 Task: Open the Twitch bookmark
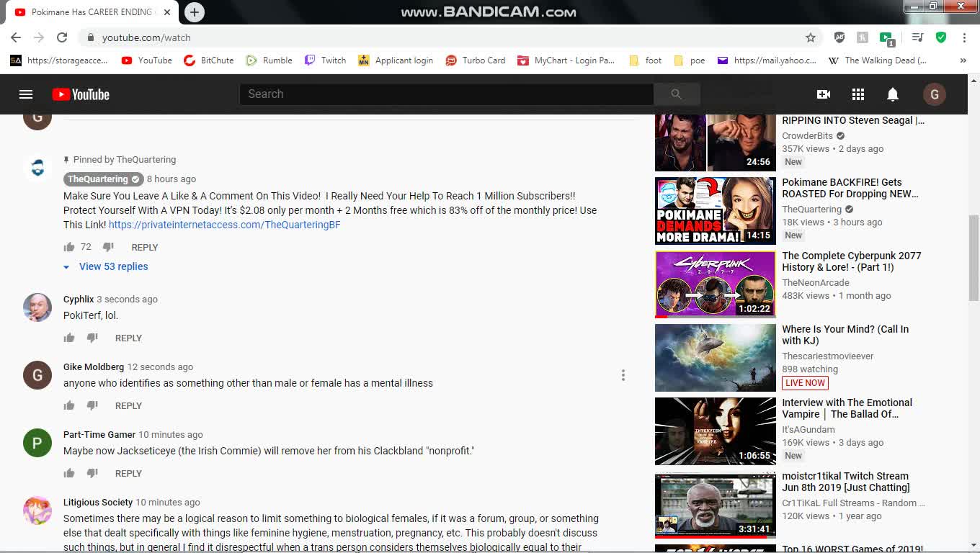tap(325, 60)
